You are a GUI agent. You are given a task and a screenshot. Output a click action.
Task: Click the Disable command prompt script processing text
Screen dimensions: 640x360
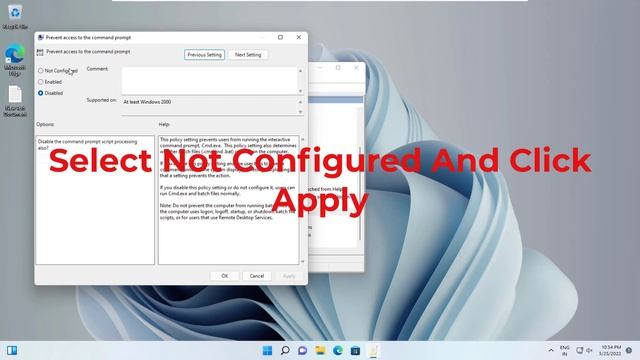[x=87, y=144]
